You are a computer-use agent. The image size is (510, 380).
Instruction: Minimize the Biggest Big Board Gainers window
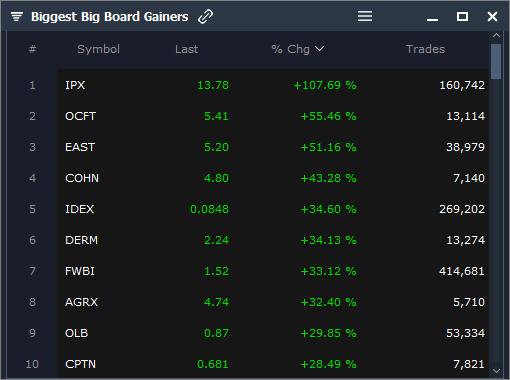(x=432, y=20)
